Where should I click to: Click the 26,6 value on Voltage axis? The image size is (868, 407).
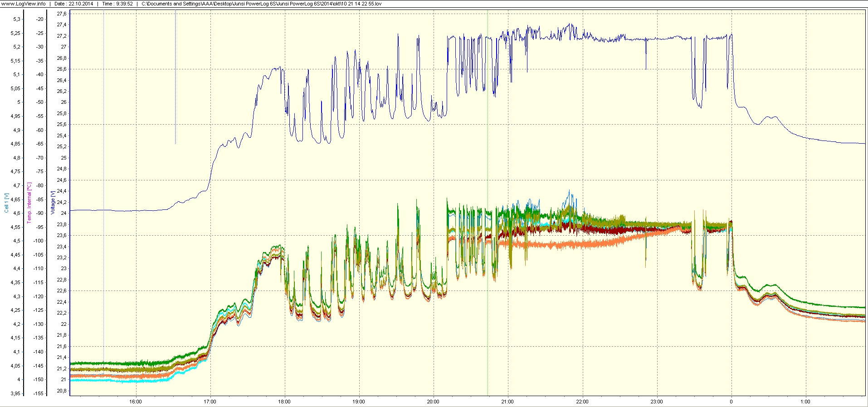tap(62, 69)
